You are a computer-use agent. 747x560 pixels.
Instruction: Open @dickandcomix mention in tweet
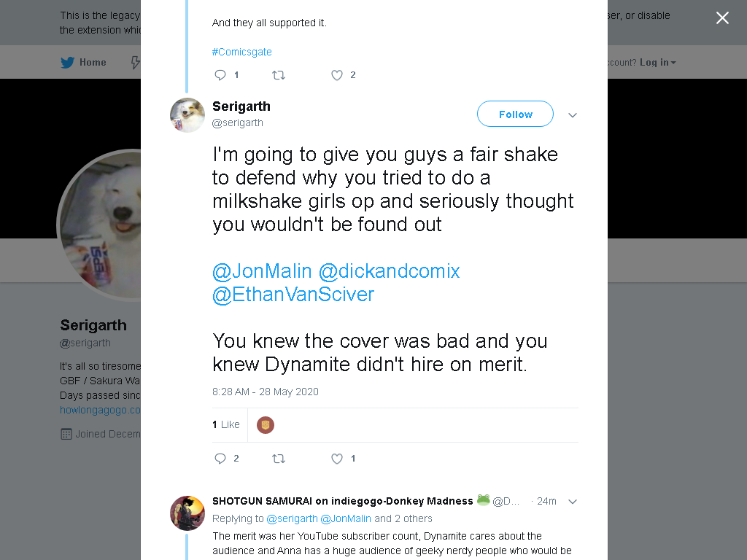(x=389, y=271)
